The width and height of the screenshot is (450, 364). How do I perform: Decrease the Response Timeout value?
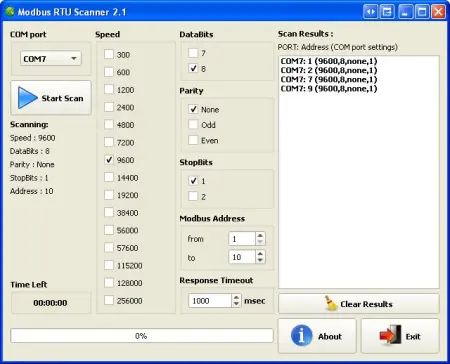pos(236,304)
